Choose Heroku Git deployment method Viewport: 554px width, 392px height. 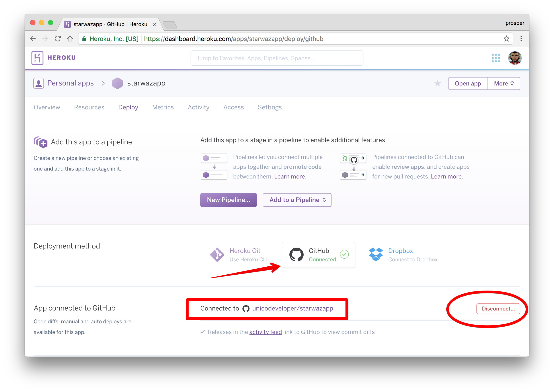pyautogui.click(x=239, y=255)
